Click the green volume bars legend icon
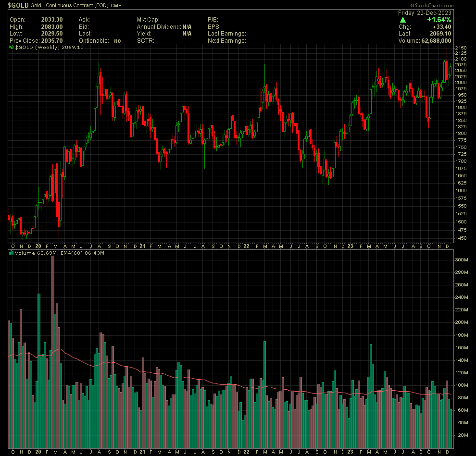The image size is (476, 456). (x=11, y=253)
